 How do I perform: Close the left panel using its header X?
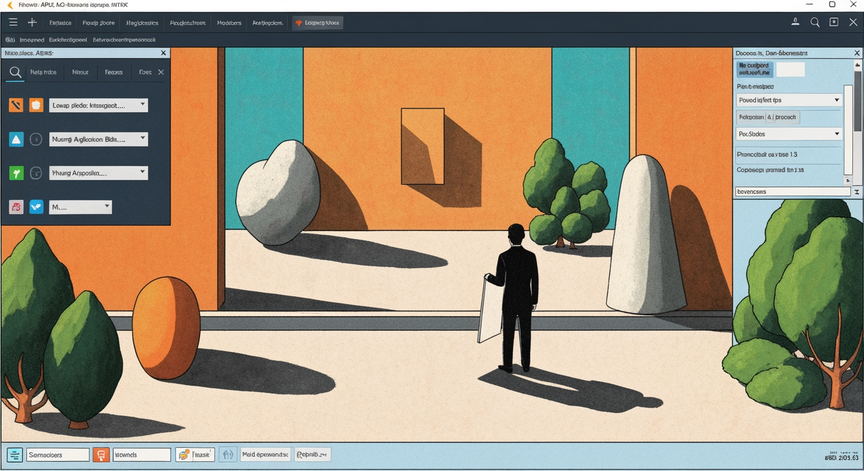(163, 53)
